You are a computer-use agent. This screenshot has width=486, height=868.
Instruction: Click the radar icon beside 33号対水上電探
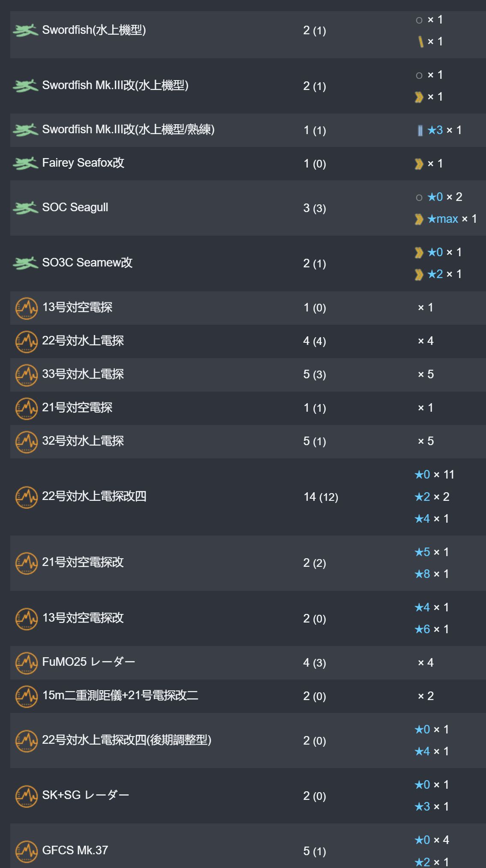tap(27, 375)
